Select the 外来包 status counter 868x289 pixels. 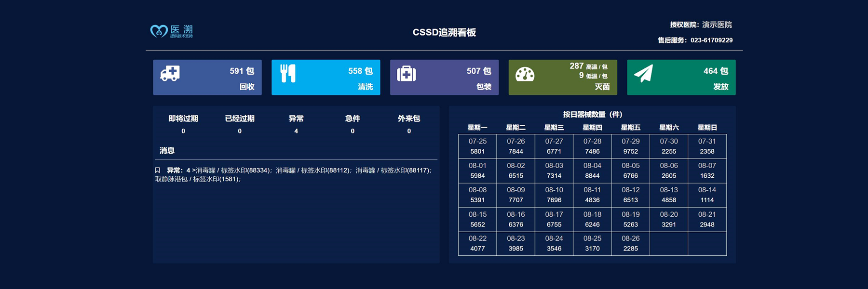pyautogui.click(x=409, y=124)
